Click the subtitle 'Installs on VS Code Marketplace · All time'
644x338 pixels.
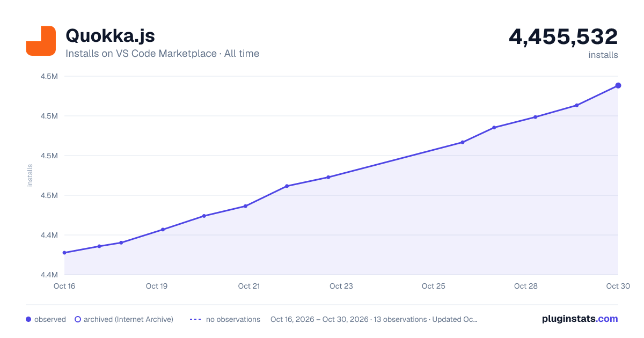(x=162, y=54)
